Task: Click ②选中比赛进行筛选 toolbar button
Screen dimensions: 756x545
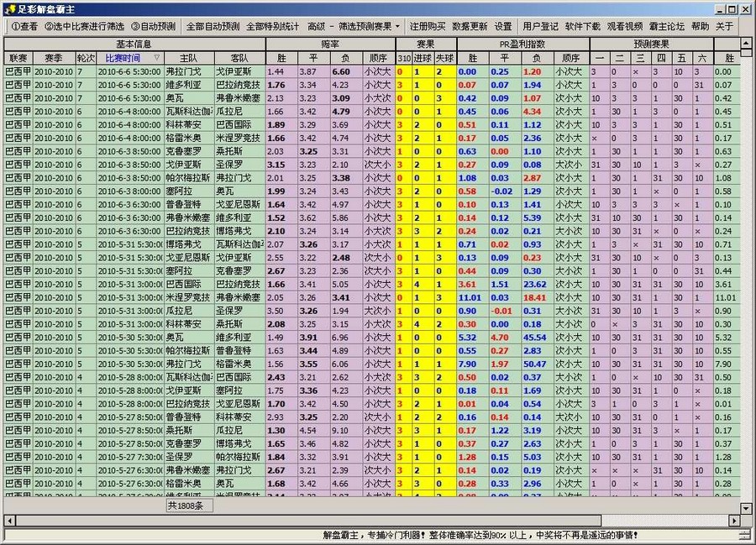Action: pos(84,27)
